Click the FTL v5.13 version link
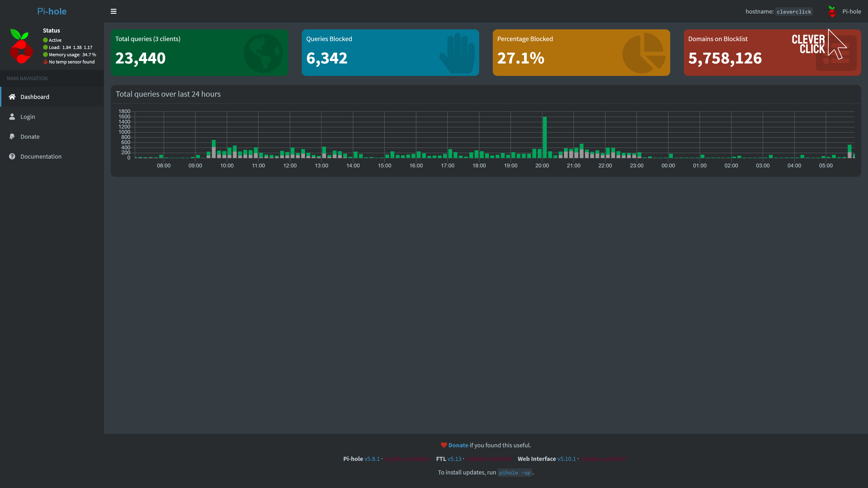Viewport: 868px width, 488px height. (x=454, y=459)
